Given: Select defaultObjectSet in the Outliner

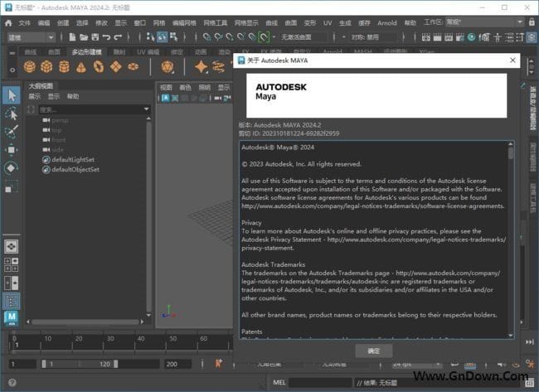Looking at the screenshot, I should pos(75,169).
